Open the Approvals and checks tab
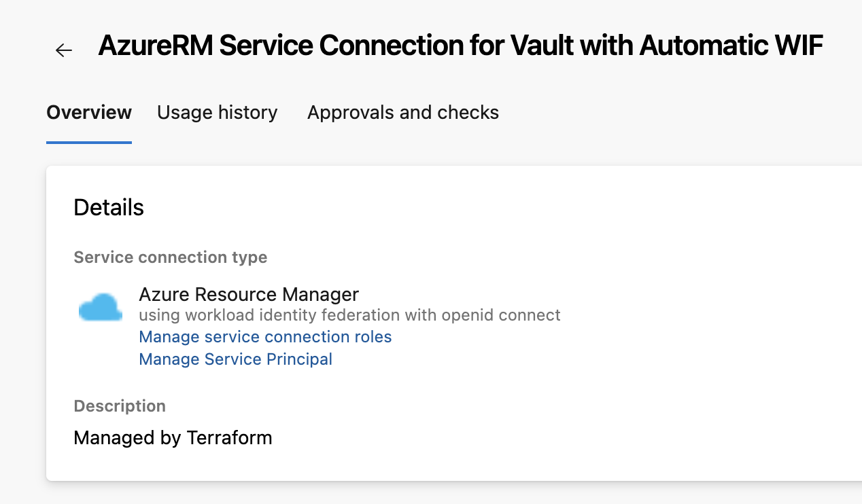The width and height of the screenshot is (862, 504). 402,112
